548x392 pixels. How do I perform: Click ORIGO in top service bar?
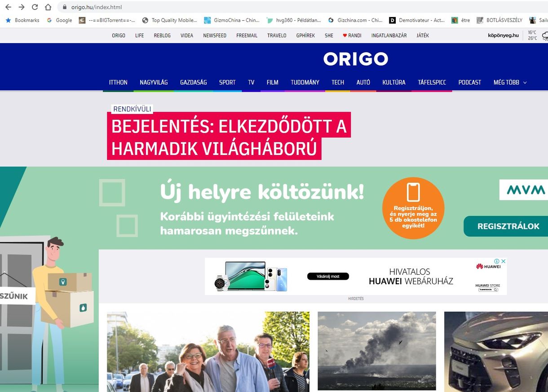tap(119, 35)
